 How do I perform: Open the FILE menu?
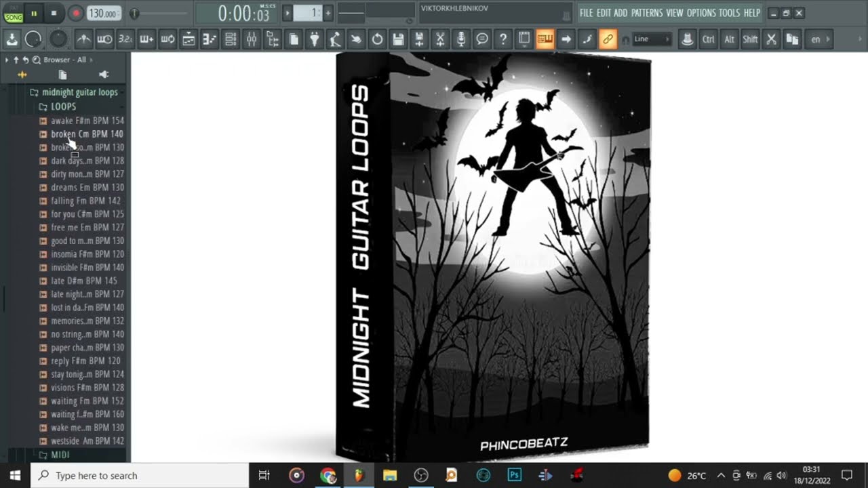[586, 13]
